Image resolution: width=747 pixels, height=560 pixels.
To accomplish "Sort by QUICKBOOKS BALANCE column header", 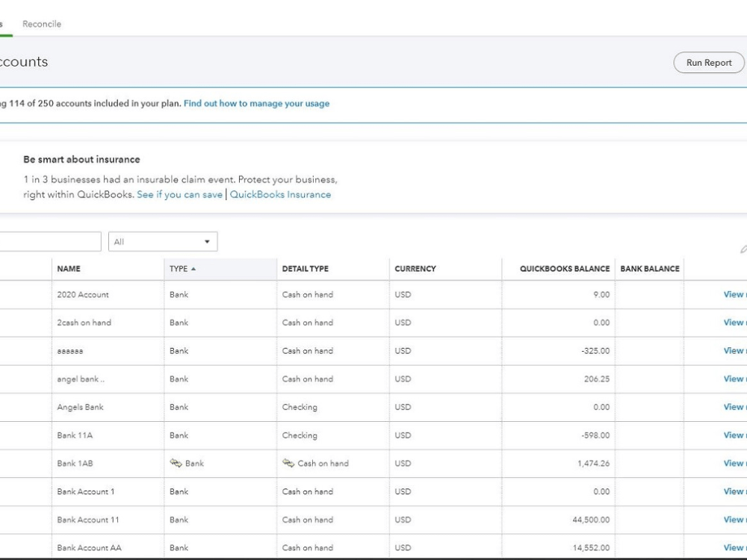I will pos(565,269).
